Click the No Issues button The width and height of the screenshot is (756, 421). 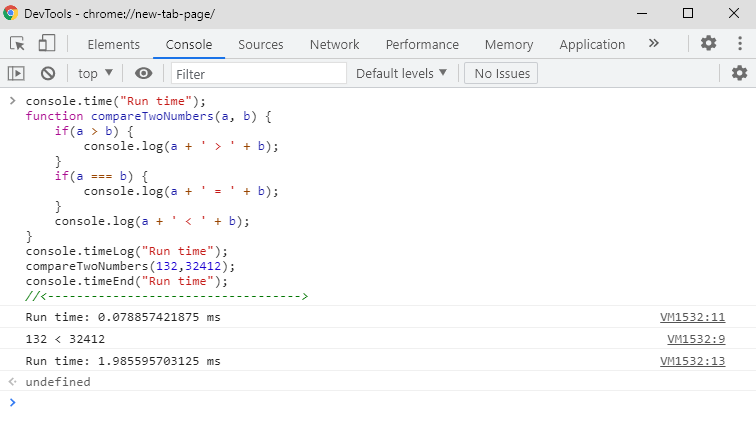coord(502,73)
